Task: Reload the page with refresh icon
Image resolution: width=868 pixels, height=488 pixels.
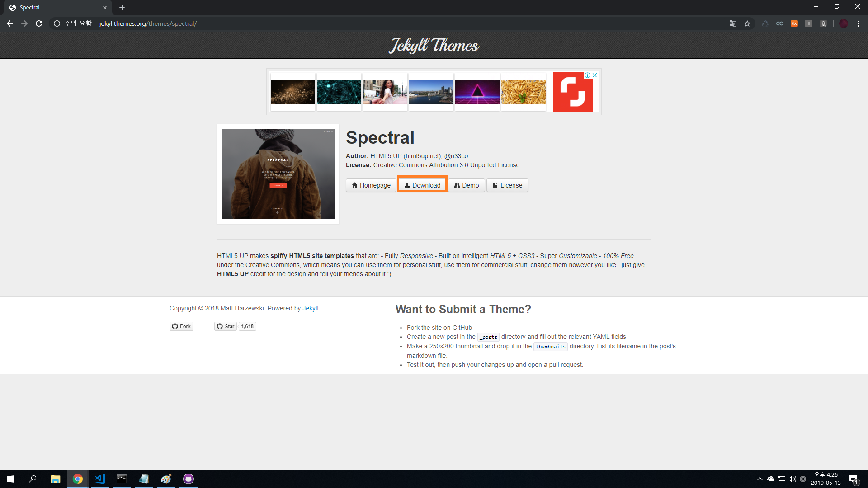Action: point(39,23)
